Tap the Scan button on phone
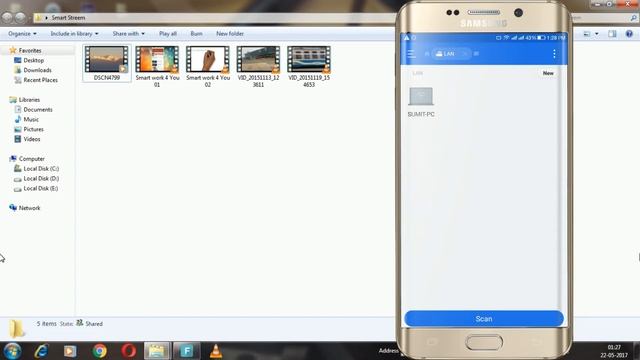640x360 pixels. click(x=484, y=318)
